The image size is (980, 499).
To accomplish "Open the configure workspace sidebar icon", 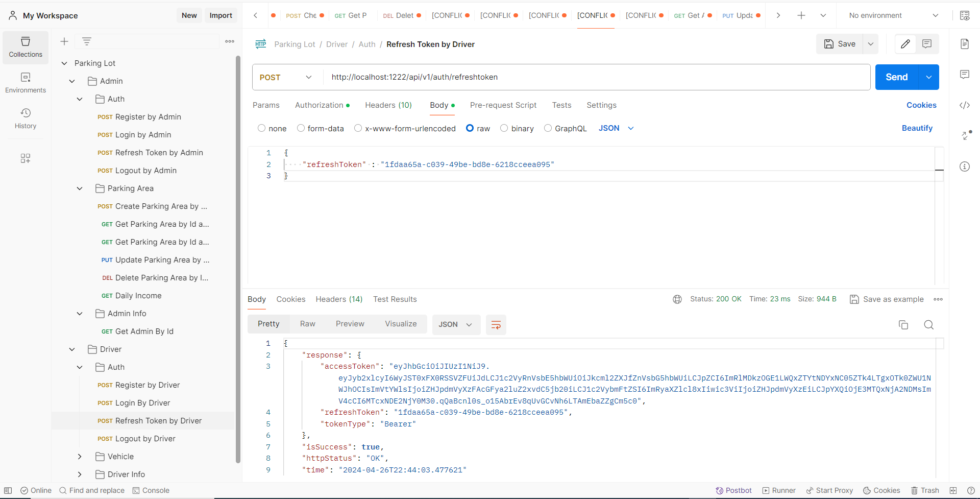I will (26, 158).
